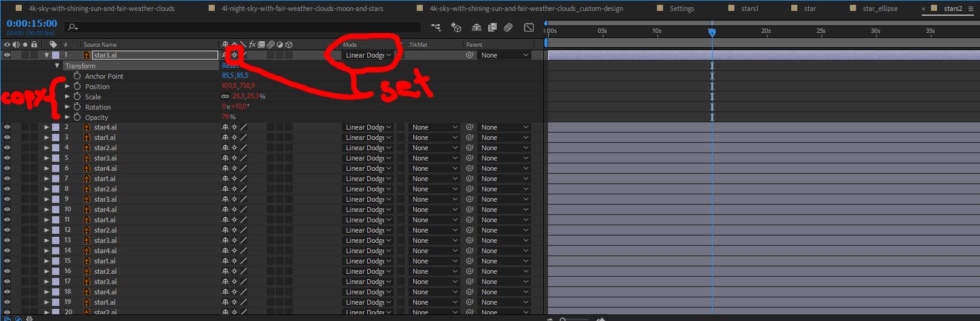This screenshot has height=321, width=980.
Task: Toggle Scale constrain proportions link
Action: 225,96
